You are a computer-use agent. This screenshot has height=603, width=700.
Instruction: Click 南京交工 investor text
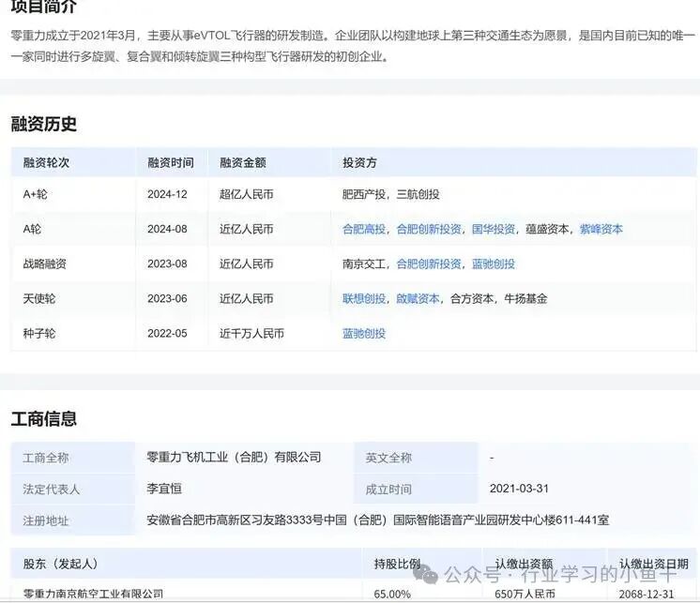(364, 264)
